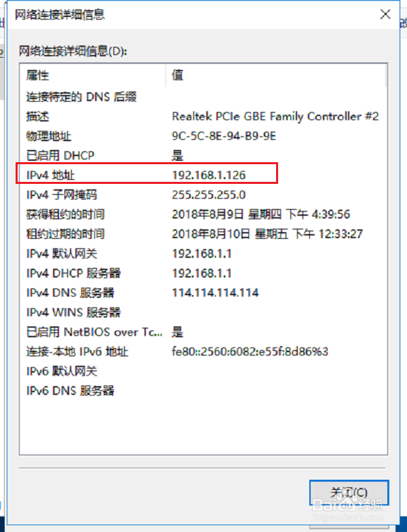Select the IPv4 默认网关 row
This screenshot has width=407, height=532.
click(x=203, y=254)
